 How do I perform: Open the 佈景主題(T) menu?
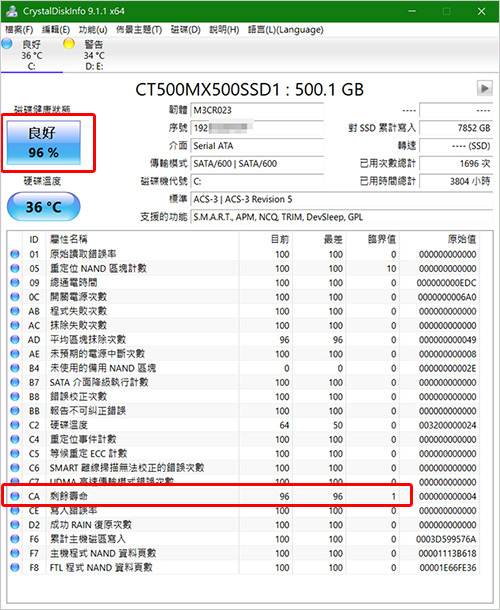pos(139,30)
